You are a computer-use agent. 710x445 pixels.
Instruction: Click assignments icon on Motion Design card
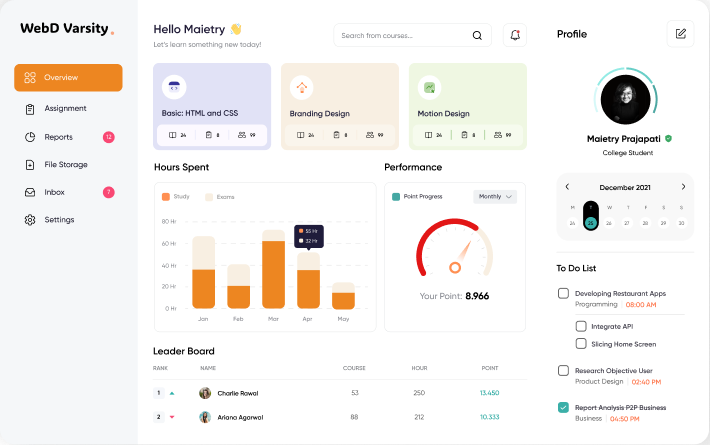pyautogui.click(x=465, y=135)
